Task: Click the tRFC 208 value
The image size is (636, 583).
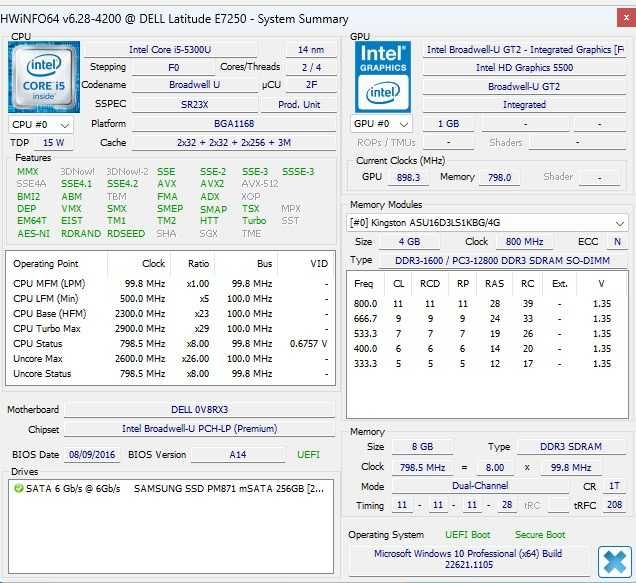Action: [x=614, y=505]
